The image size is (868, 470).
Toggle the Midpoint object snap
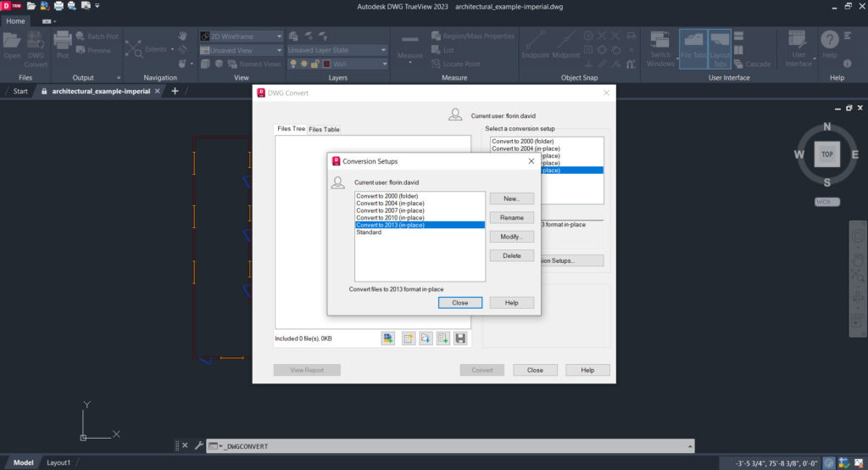point(565,44)
